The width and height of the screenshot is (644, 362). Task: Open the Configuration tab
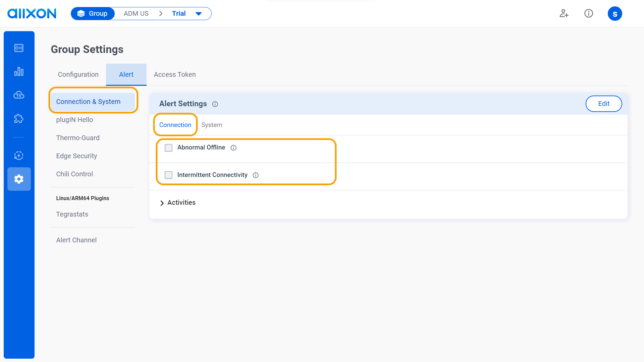(78, 74)
